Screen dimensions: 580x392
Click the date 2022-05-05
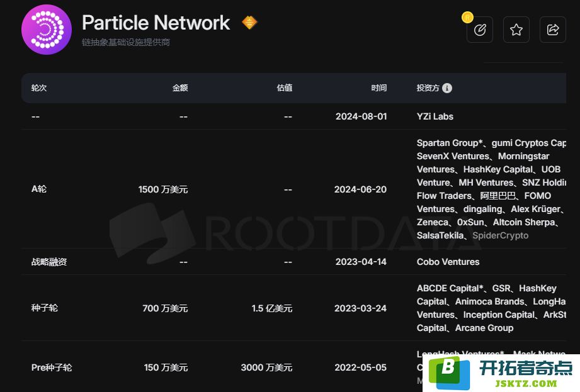[x=361, y=367]
